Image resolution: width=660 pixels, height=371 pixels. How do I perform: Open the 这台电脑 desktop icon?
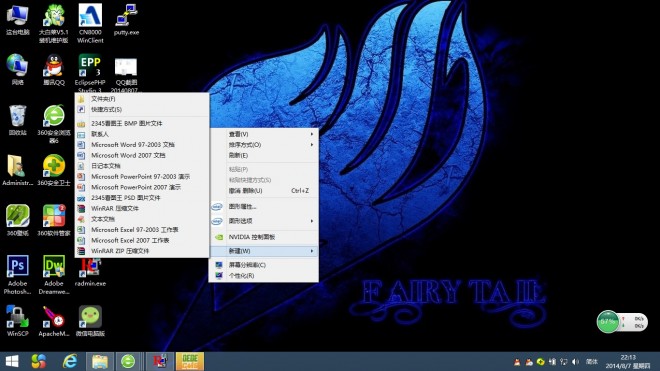click(17, 20)
